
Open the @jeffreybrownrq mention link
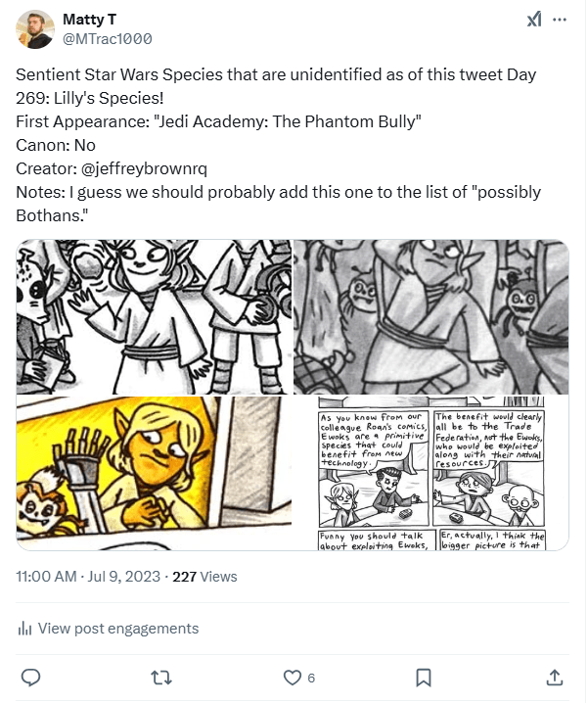point(135,167)
